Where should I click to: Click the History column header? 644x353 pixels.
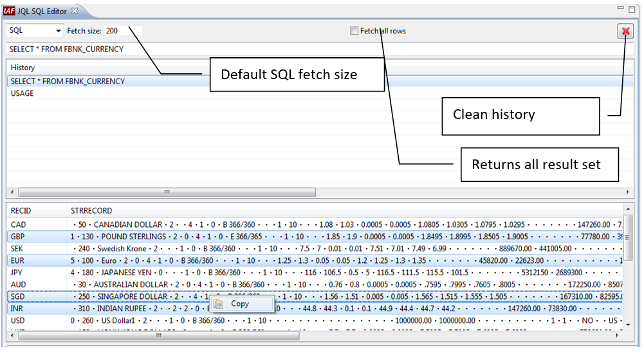pos(23,68)
